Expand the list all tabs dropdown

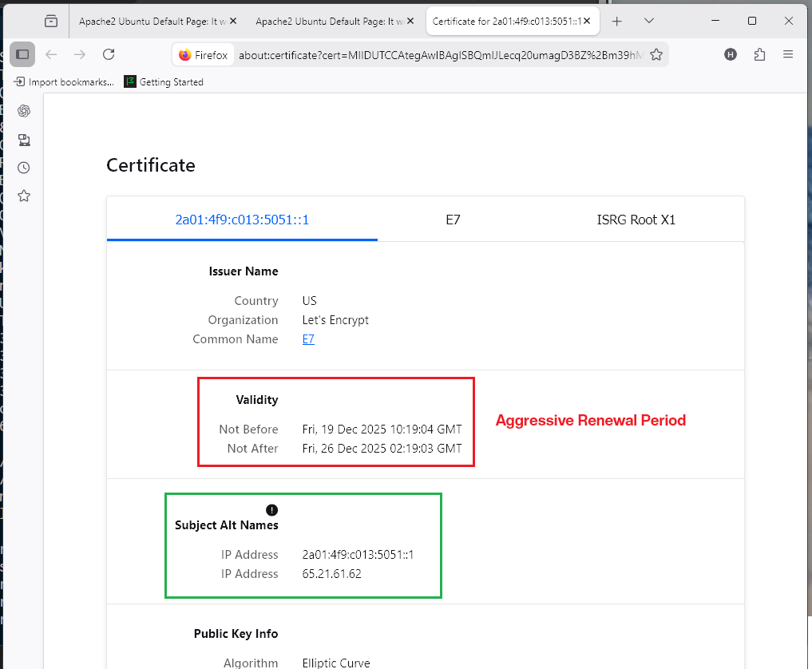click(649, 22)
